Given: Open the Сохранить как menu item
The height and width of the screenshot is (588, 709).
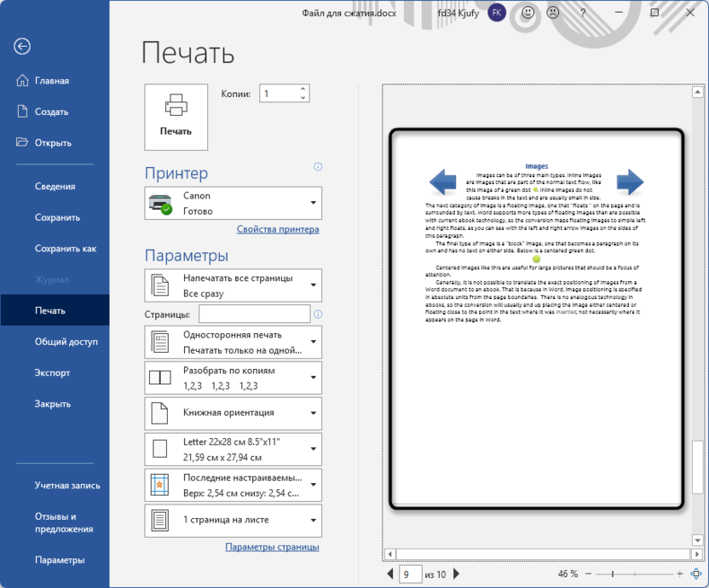Looking at the screenshot, I should (x=66, y=249).
